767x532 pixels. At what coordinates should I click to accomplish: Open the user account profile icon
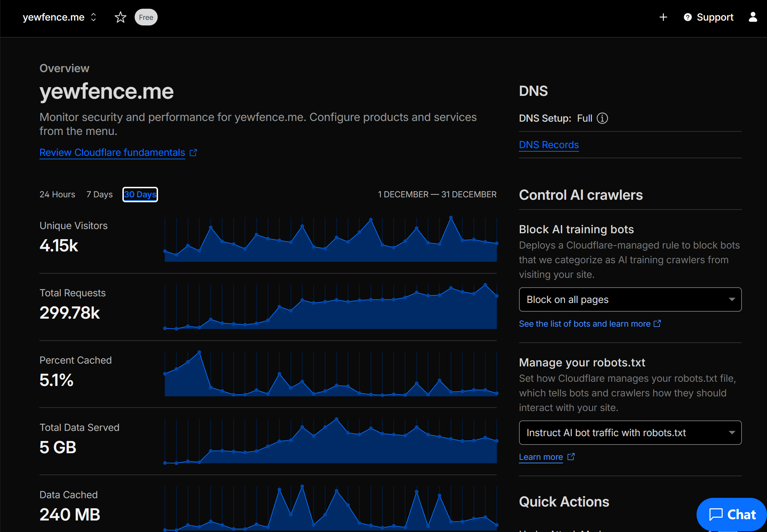tap(752, 17)
